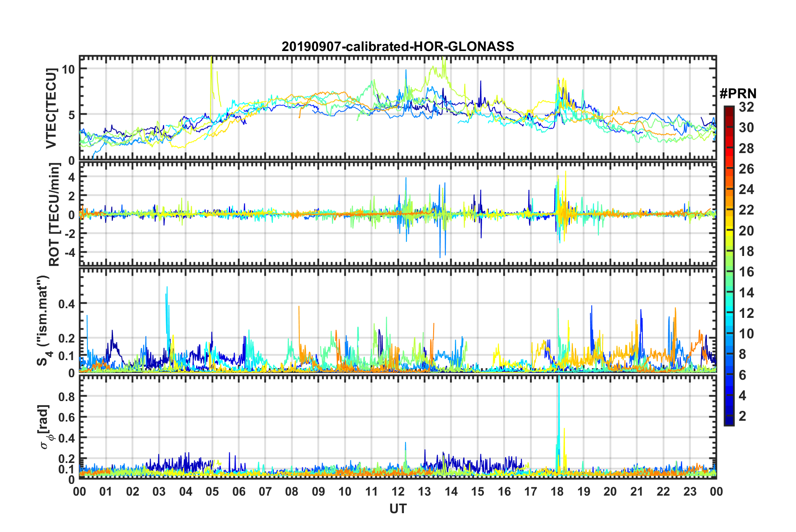
Task: Click colorbar tick label 30
Action: [x=746, y=128]
